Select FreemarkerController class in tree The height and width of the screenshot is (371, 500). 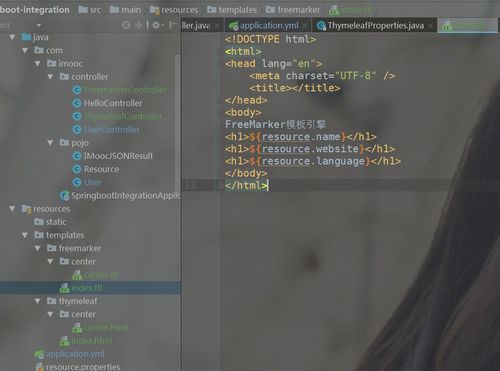(x=125, y=90)
